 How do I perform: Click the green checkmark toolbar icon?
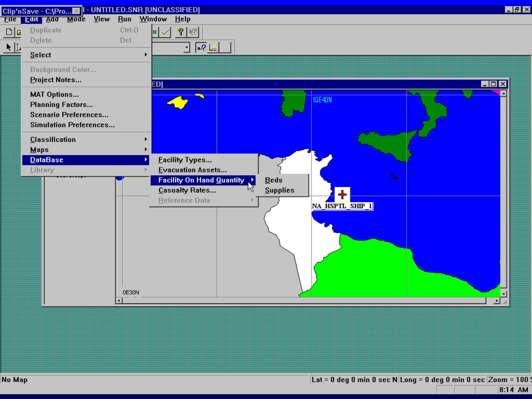pyautogui.click(x=166, y=32)
